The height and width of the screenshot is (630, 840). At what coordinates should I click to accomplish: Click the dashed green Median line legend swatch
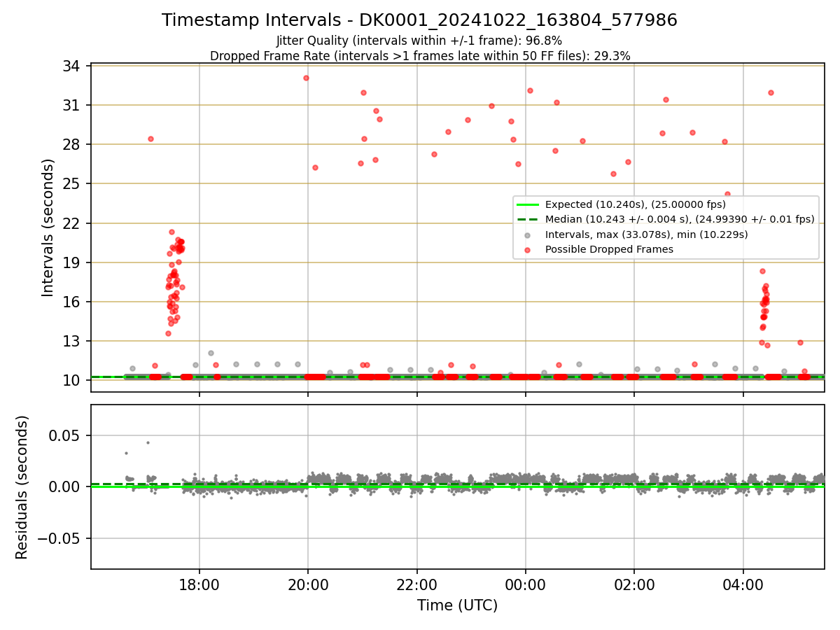(x=528, y=219)
